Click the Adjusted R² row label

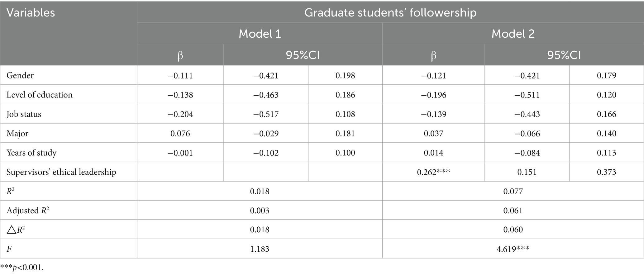pyautogui.click(x=28, y=211)
